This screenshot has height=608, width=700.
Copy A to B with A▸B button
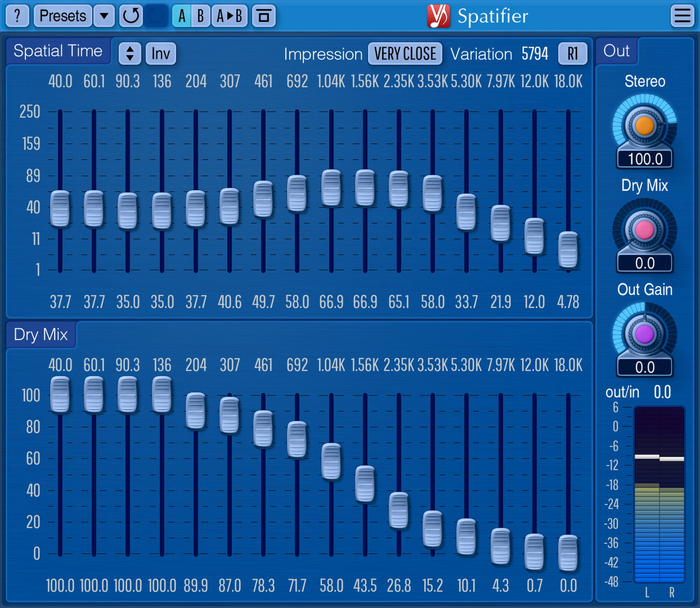coord(229,16)
